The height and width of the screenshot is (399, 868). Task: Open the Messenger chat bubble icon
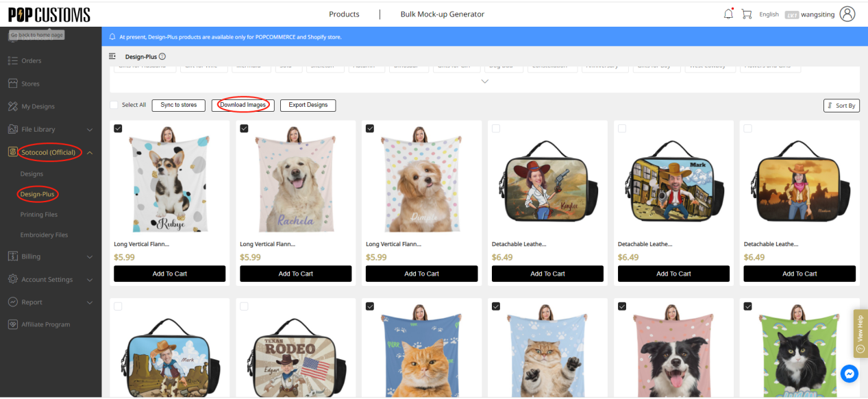pyautogui.click(x=849, y=374)
